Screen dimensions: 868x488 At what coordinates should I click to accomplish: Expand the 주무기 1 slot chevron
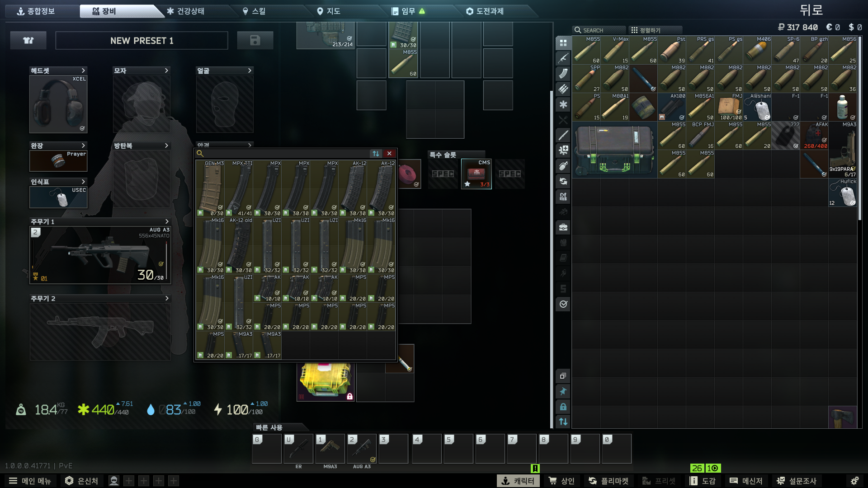pos(167,221)
